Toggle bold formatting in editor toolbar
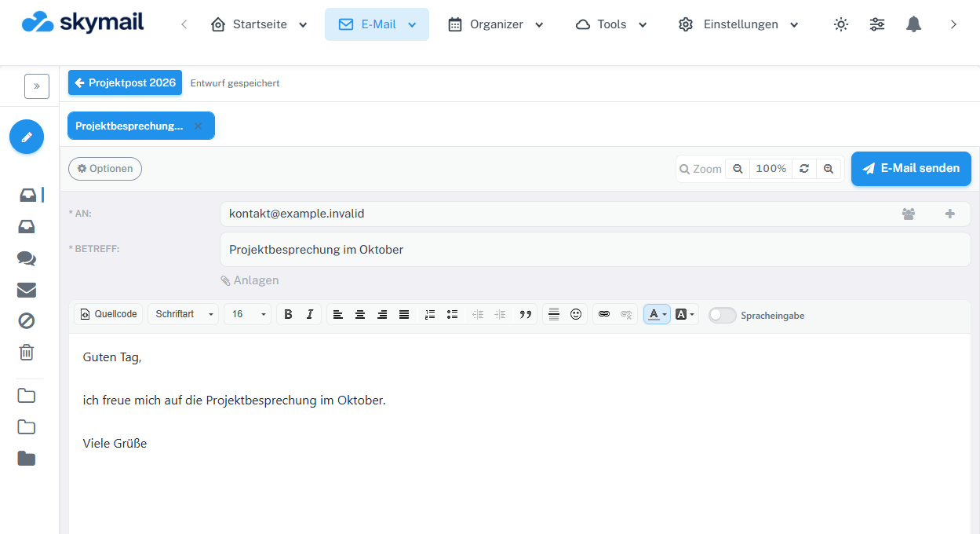The height and width of the screenshot is (534, 980). click(x=288, y=314)
